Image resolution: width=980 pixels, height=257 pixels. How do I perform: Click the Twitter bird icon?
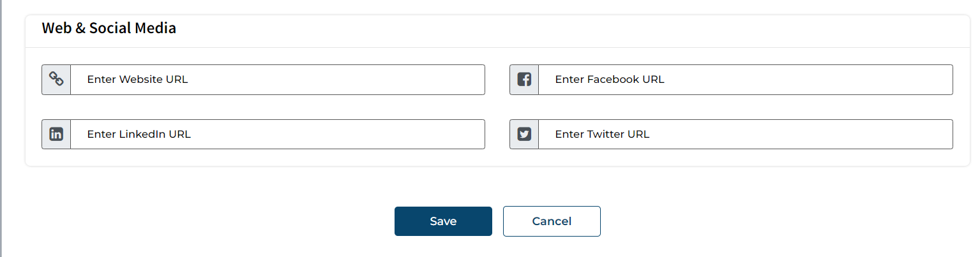coord(524,135)
